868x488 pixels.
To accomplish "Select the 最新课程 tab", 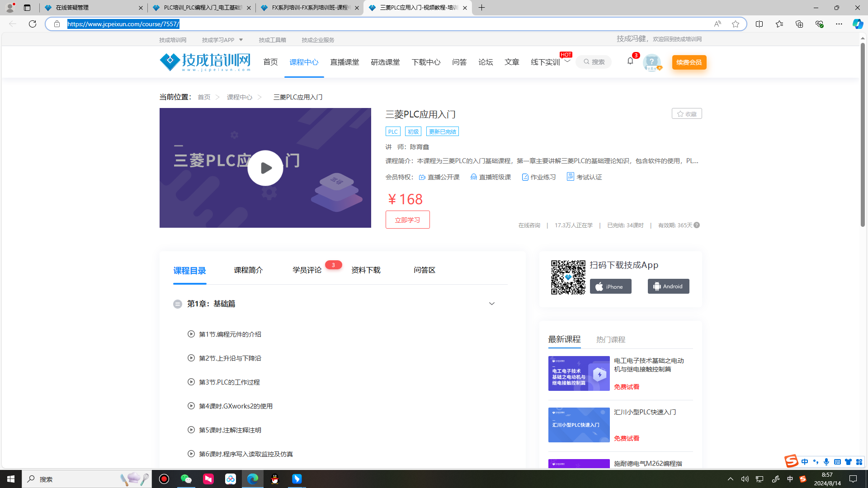I will point(564,339).
